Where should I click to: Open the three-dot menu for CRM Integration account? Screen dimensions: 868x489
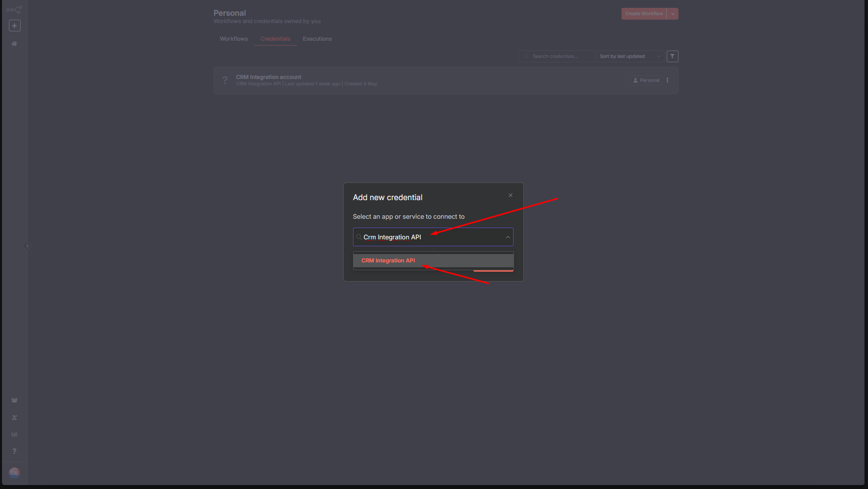pyautogui.click(x=667, y=80)
